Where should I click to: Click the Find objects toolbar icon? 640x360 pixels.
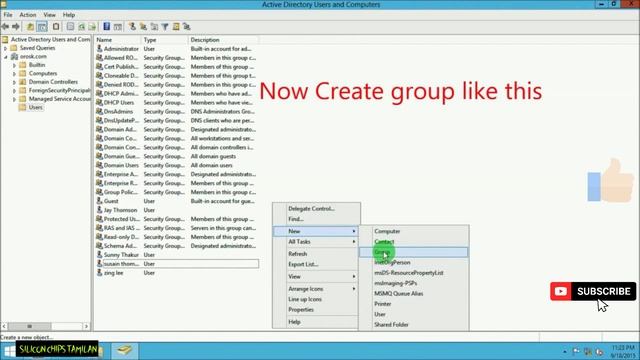tap(176, 27)
